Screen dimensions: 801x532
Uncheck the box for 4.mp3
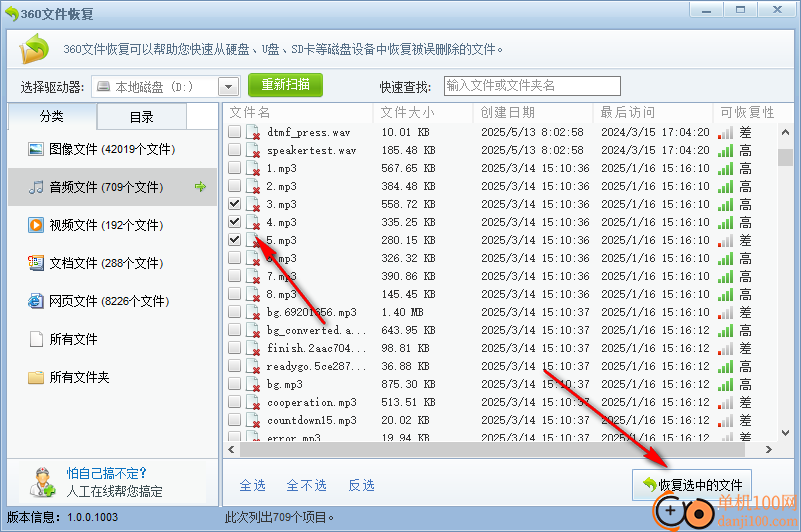click(x=234, y=222)
